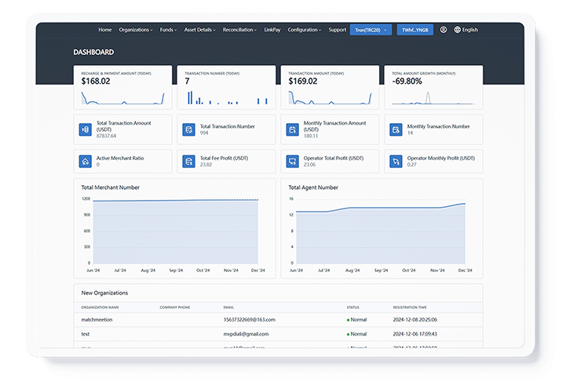Click the Monthly Transaction Amount icon
Image resolution: width=573 pixels, height=392 pixels.
click(292, 129)
